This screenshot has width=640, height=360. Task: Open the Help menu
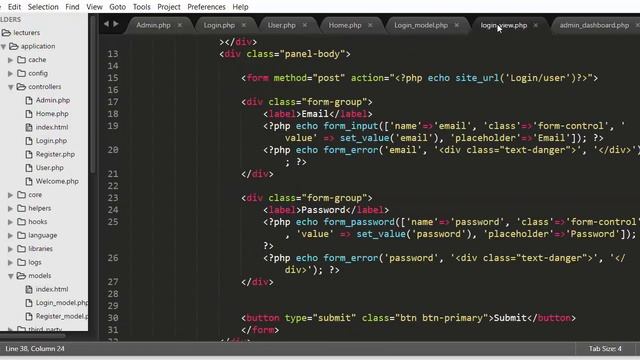(240, 7)
